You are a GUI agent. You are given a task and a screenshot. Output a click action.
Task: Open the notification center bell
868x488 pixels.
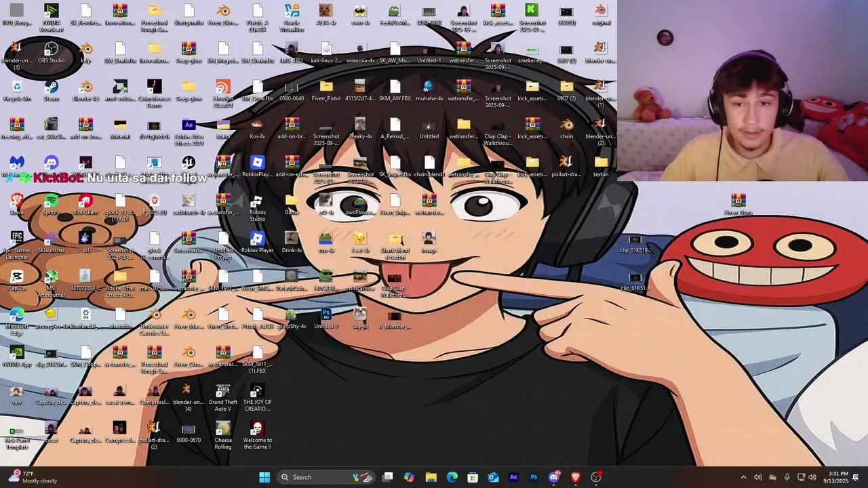pos(856,477)
